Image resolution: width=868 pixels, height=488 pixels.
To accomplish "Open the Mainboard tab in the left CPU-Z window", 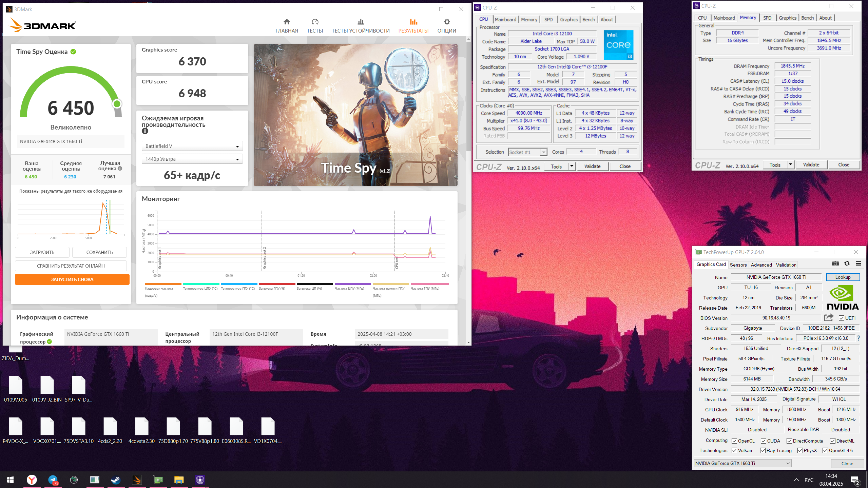I will [x=505, y=19].
